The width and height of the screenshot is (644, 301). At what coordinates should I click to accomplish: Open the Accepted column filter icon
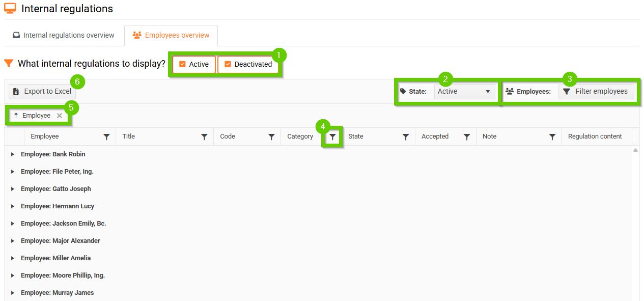(467, 136)
